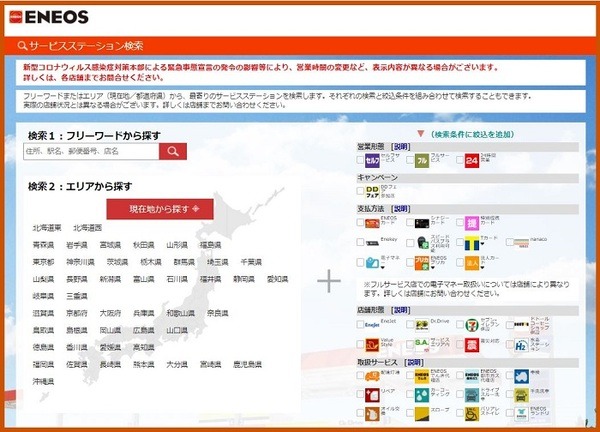Image resolution: width=600 pixels, height=432 pixels.
Task: Click the wheelchair barrier-free toilet icon
Action: coord(471,414)
